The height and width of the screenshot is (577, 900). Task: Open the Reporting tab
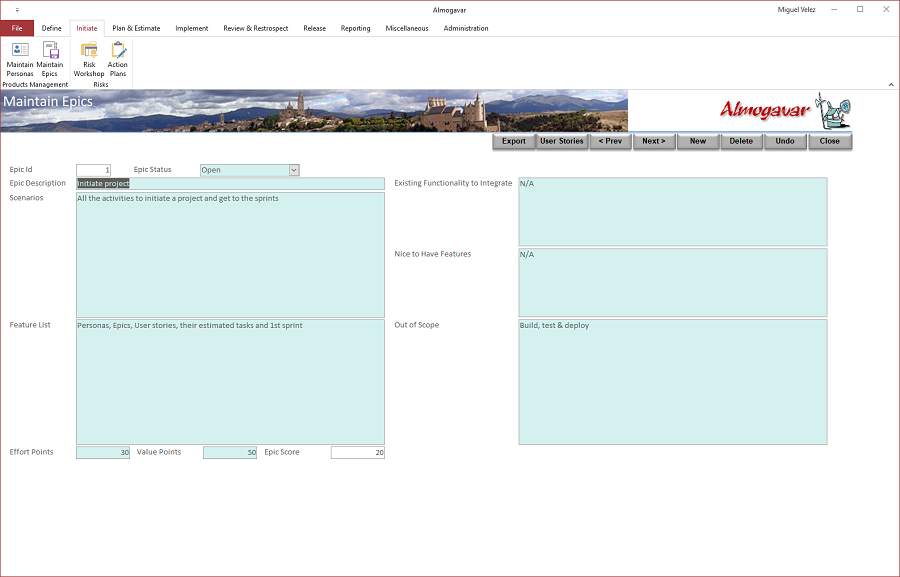355,28
